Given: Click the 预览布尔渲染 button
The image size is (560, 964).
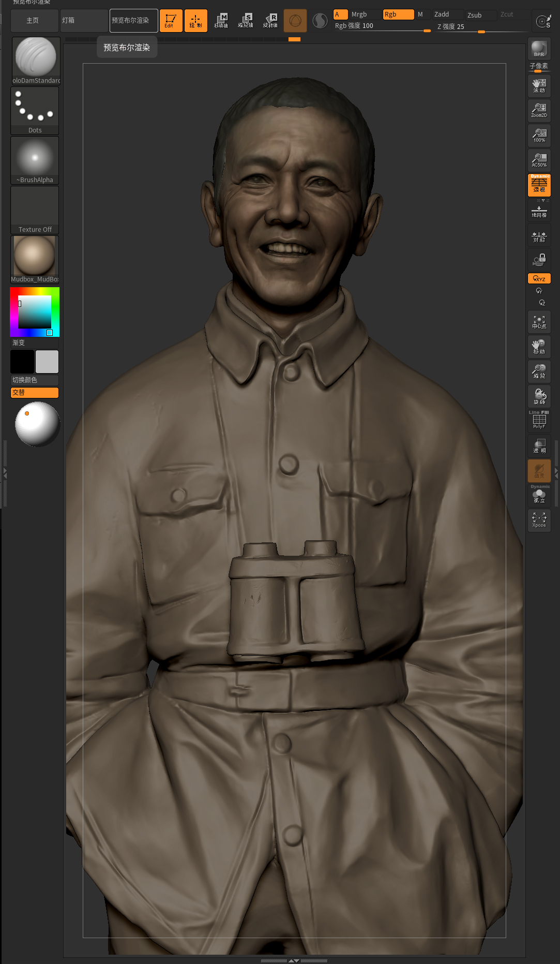Looking at the screenshot, I should point(133,21).
